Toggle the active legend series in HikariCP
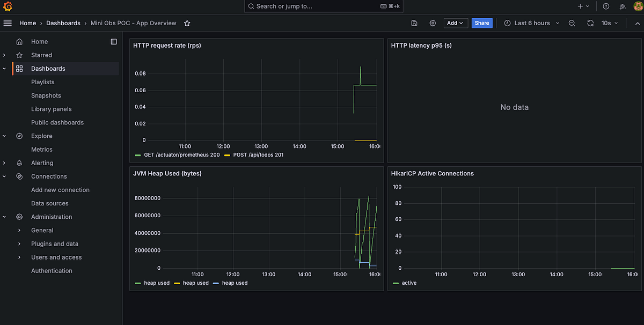The height and width of the screenshot is (325, 644). click(409, 283)
